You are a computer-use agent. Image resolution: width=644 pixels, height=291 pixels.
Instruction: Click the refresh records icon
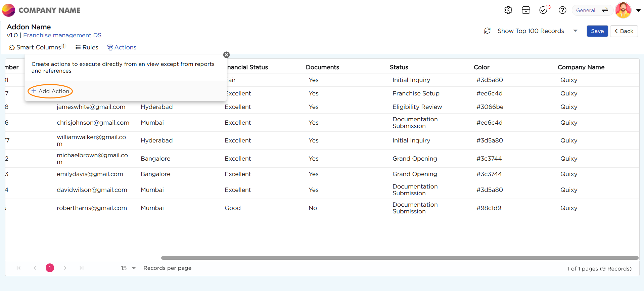[x=487, y=31]
